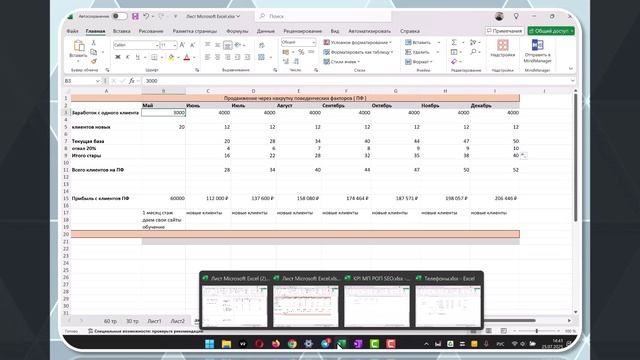Switch to the Вставка ribbon tab

(122, 31)
